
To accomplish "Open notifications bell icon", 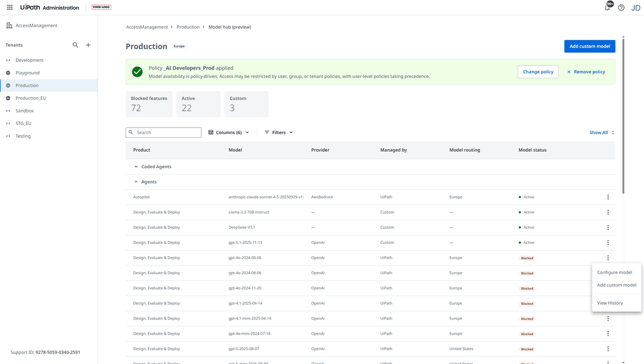I will 608,8.
